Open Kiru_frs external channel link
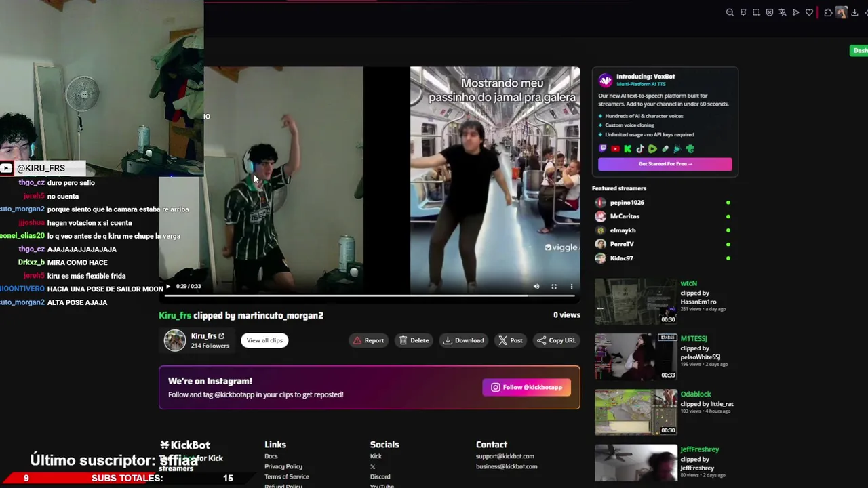 click(221, 336)
